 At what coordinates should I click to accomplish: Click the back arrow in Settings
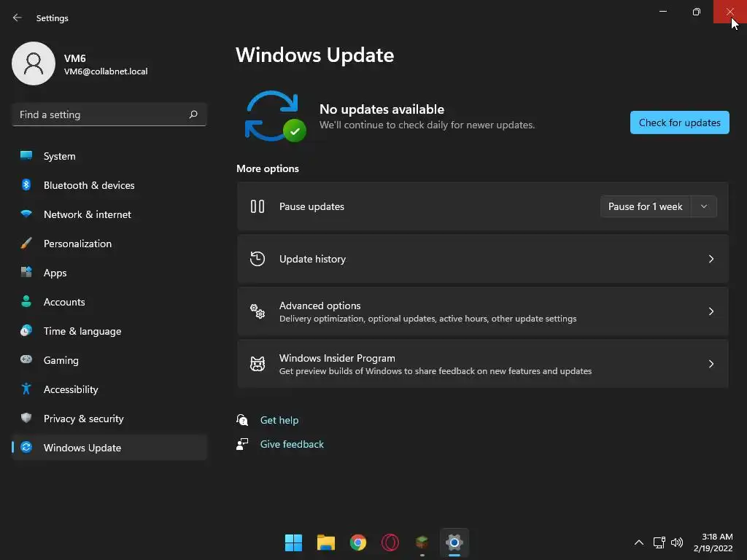[x=18, y=17]
